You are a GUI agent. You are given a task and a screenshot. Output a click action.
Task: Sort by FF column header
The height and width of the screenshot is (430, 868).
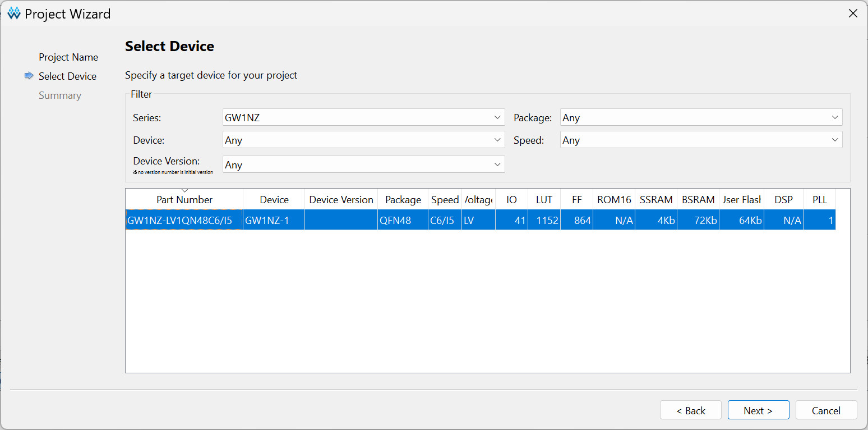[x=577, y=199]
